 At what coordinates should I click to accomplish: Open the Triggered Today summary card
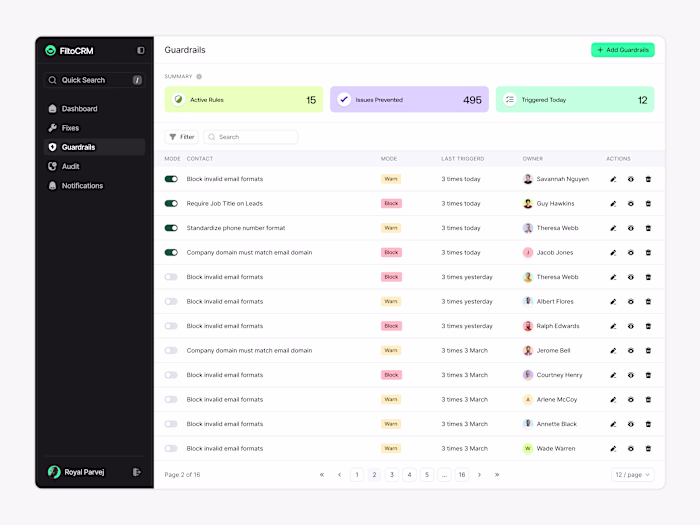[575, 100]
